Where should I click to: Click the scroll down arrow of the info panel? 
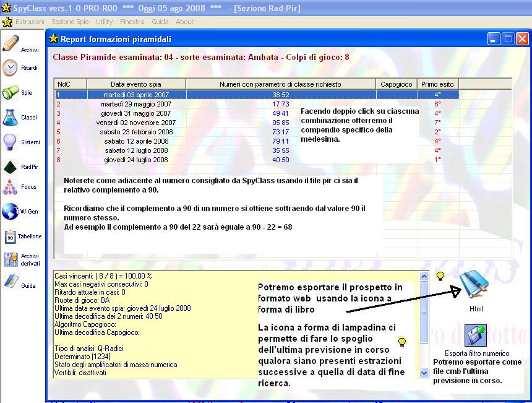424,373
